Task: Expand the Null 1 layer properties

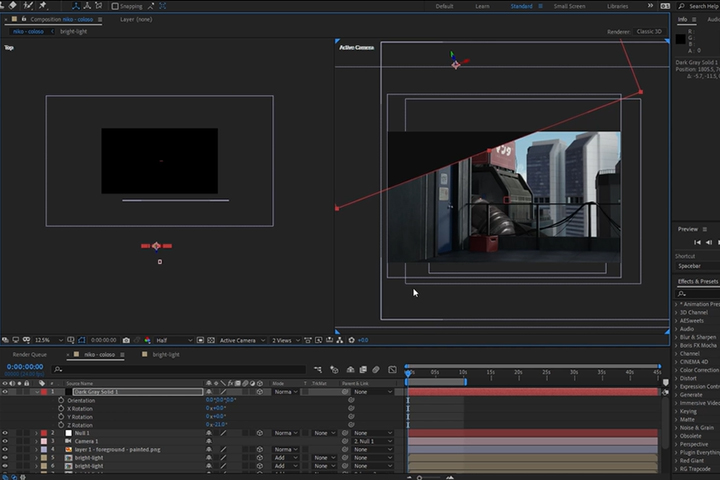Action: [37, 433]
